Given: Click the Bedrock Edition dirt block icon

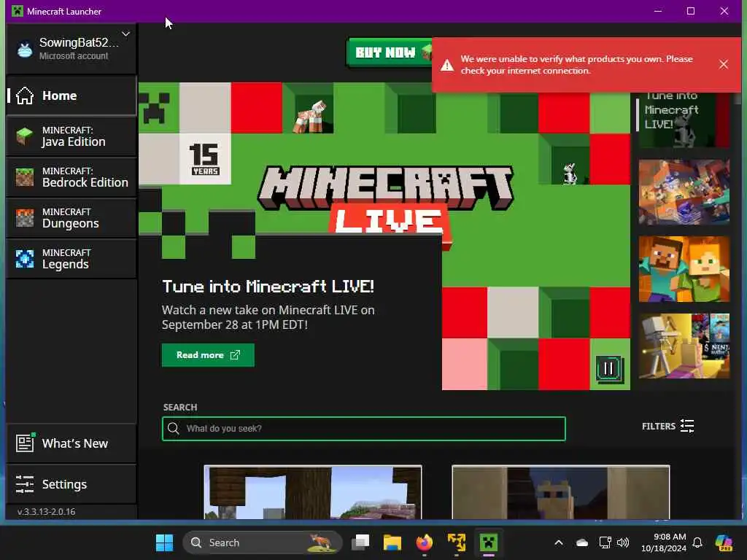Looking at the screenshot, I should [x=25, y=177].
